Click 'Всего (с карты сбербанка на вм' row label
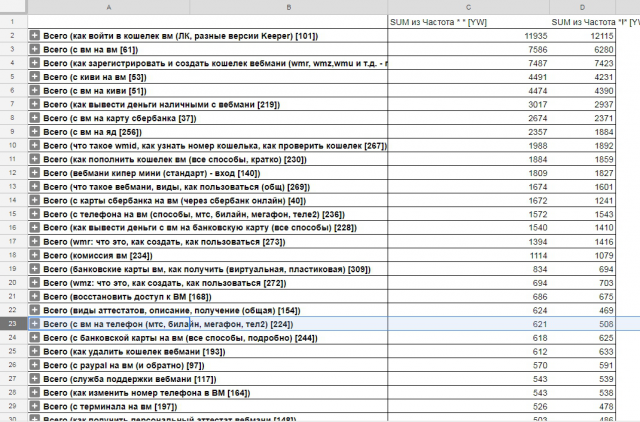This screenshot has width=640, height=422. pos(174,201)
